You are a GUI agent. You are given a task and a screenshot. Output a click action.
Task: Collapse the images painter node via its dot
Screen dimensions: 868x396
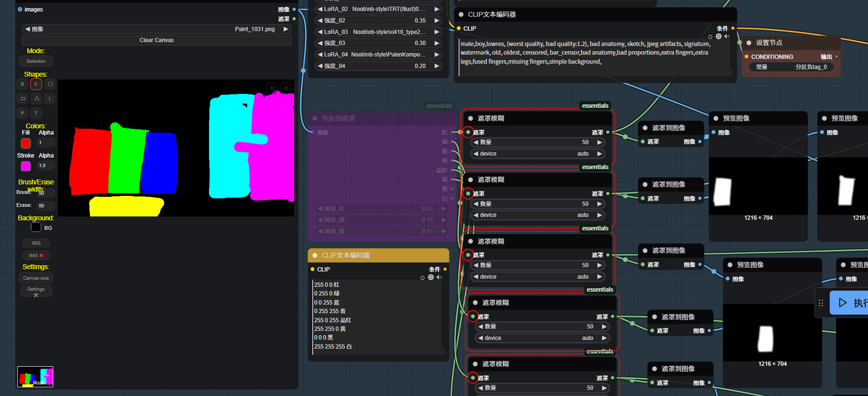click(20, 9)
